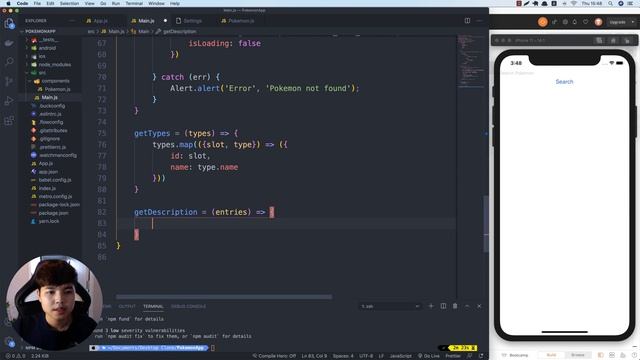Click Prettier in status bar
This screenshot has width=640, height=360.
point(453,356)
